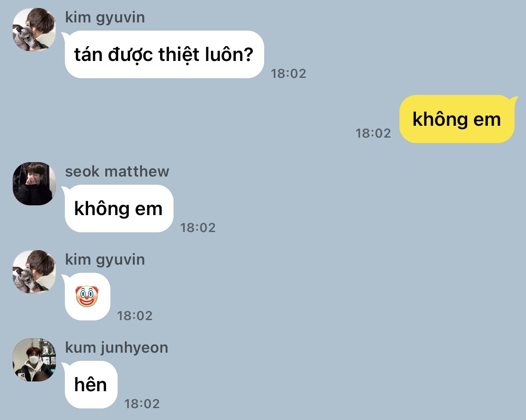Tap the 18:02 timestamp beside the 'hên' message
The height and width of the screenshot is (420, 526).
[142, 404]
